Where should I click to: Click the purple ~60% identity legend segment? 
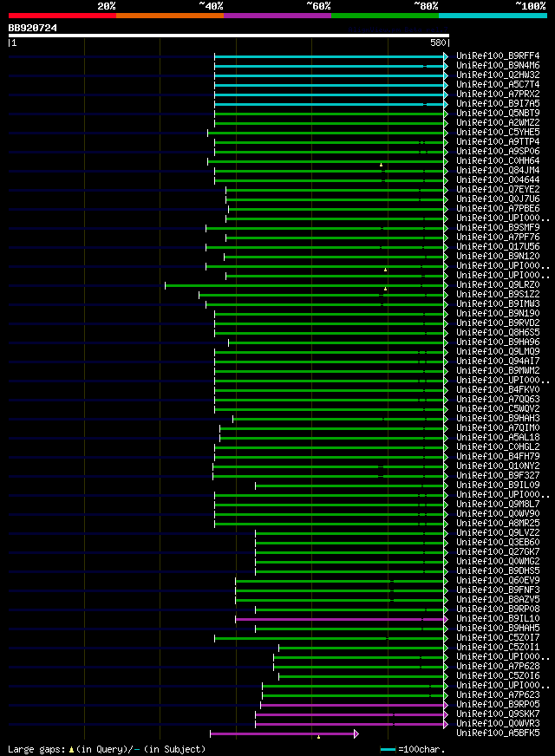coord(277,16)
